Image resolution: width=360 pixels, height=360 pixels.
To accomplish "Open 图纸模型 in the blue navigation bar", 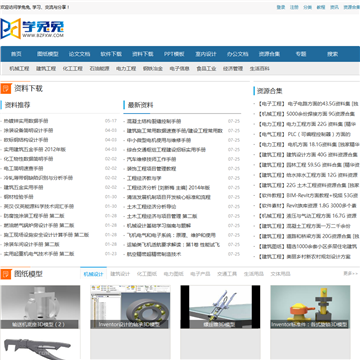I will [48, 54].
